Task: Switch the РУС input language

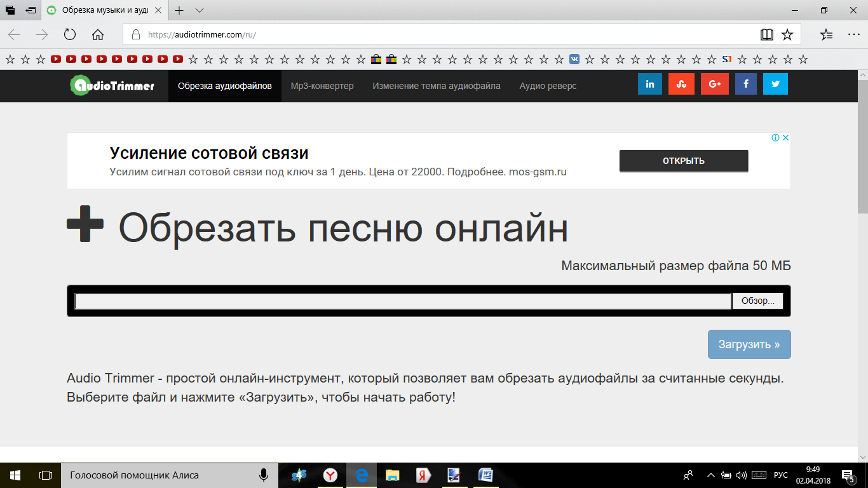Action: coord(780,475)
